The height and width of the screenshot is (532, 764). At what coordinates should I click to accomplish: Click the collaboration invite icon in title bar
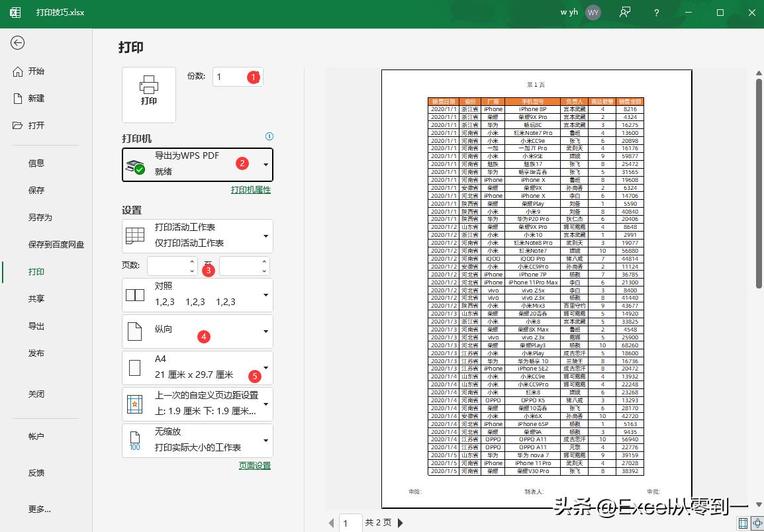(x=624, y=12)
